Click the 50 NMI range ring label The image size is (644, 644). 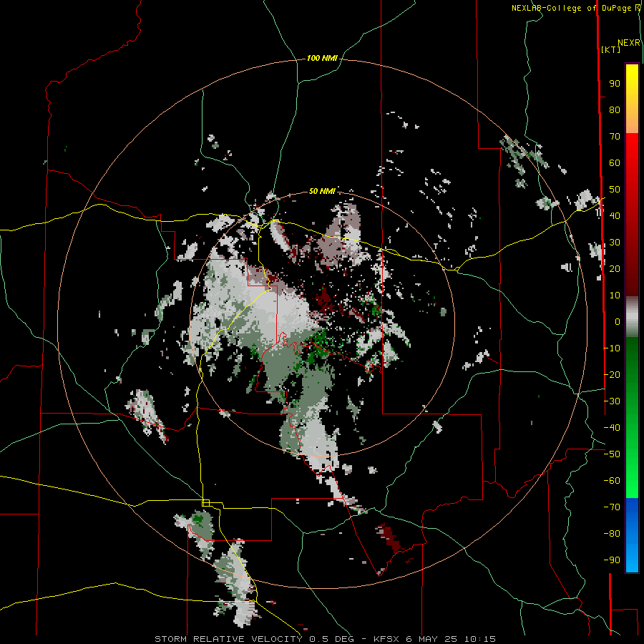321,191
